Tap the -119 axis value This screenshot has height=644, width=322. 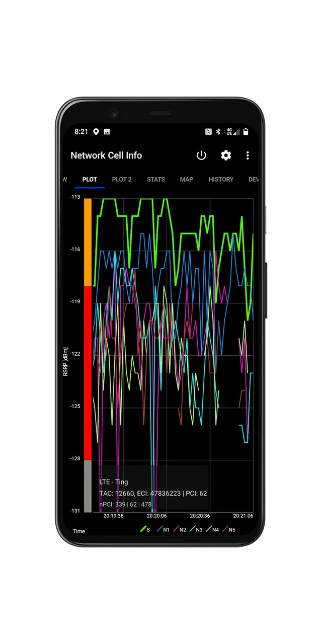(x=74, y=301)
